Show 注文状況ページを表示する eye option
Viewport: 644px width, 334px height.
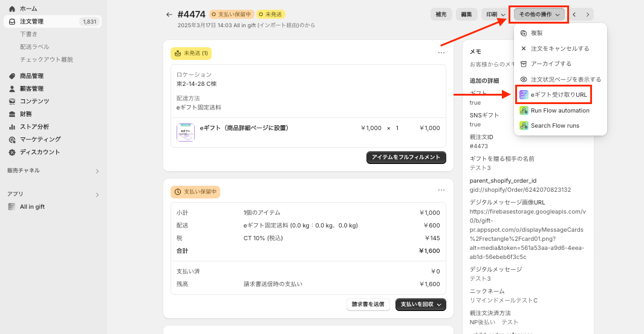coord(565,79)
